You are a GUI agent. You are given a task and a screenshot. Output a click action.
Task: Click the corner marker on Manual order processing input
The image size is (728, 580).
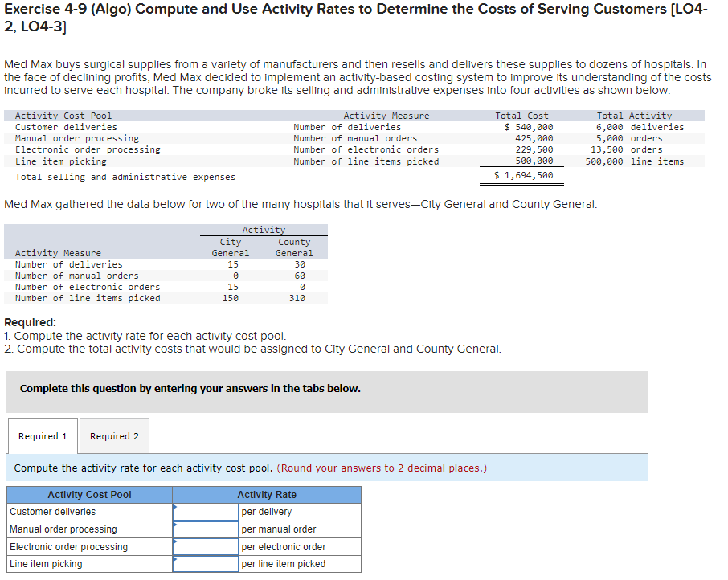[x=174, y=523]
